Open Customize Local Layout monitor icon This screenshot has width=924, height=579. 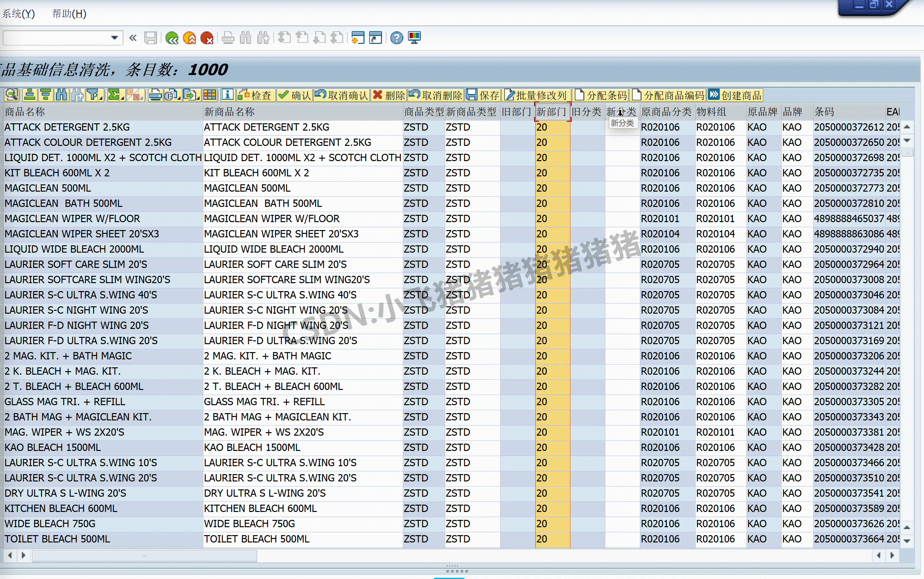[415, 38]
